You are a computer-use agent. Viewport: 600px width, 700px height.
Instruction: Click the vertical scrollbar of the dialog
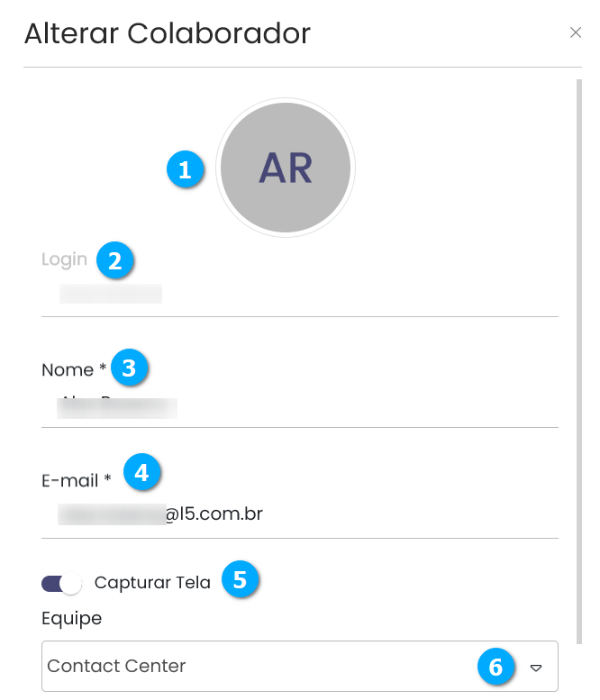[x=578, y=360]
